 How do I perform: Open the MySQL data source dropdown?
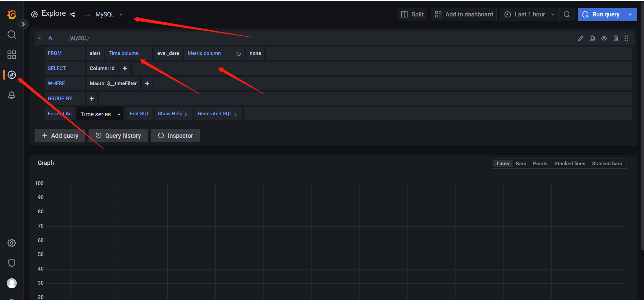pyautogui.click(x=104, y=14)
